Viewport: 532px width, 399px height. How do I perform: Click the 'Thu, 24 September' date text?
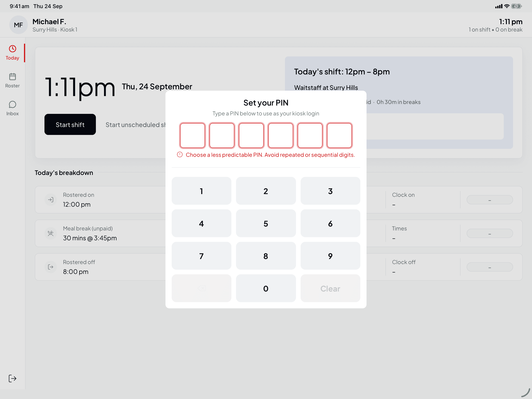(x=157, y=87)
